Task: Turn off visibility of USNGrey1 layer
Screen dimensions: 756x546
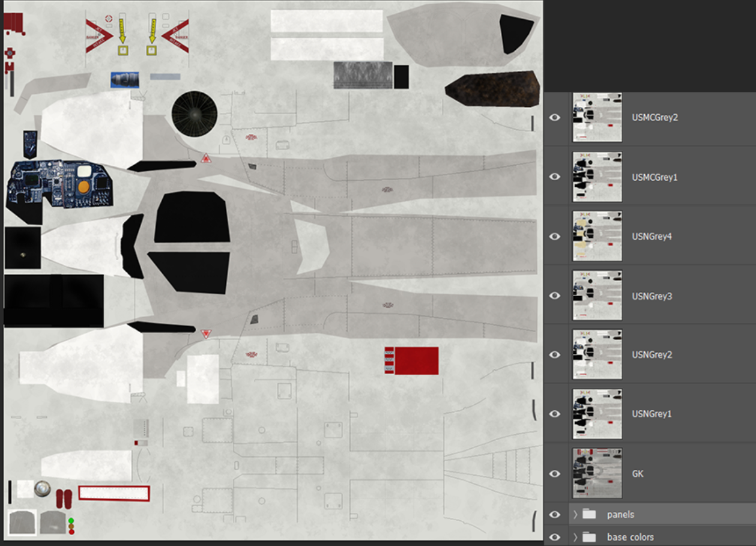Action: click(x=555, y=414)
